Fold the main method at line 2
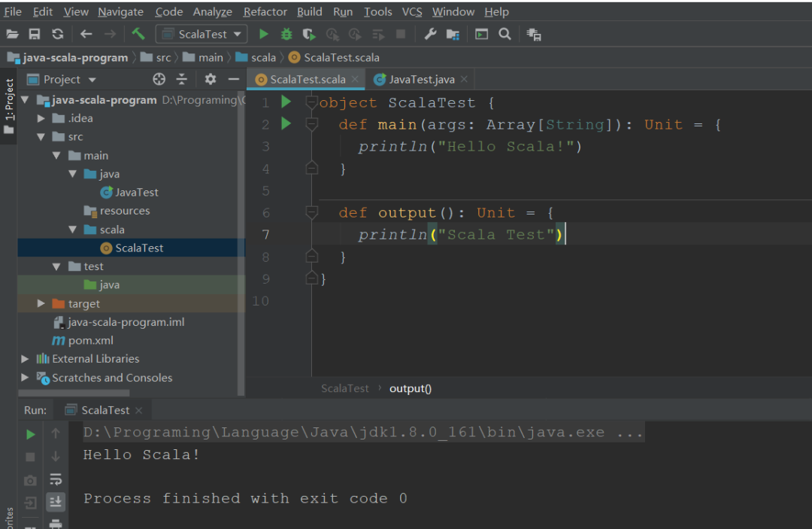This screenshot has height=529, width=812. click(311, 124)
